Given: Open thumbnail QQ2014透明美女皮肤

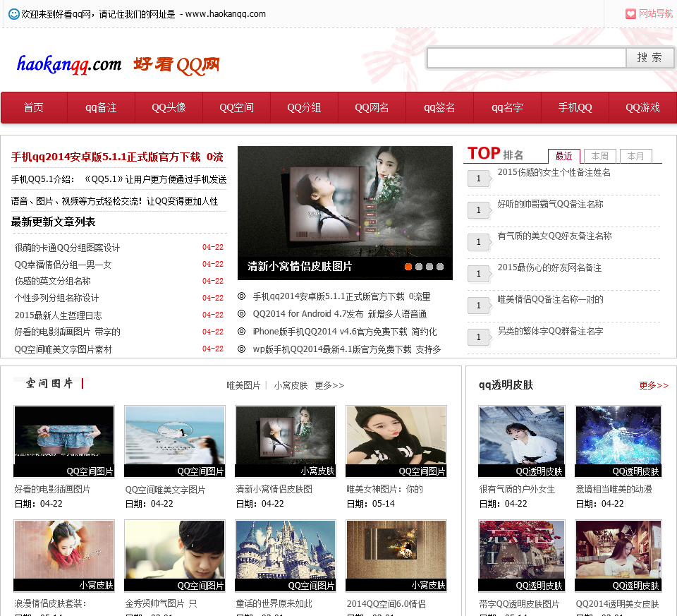Looking at the screenshot, I should [x=618, y=555].
